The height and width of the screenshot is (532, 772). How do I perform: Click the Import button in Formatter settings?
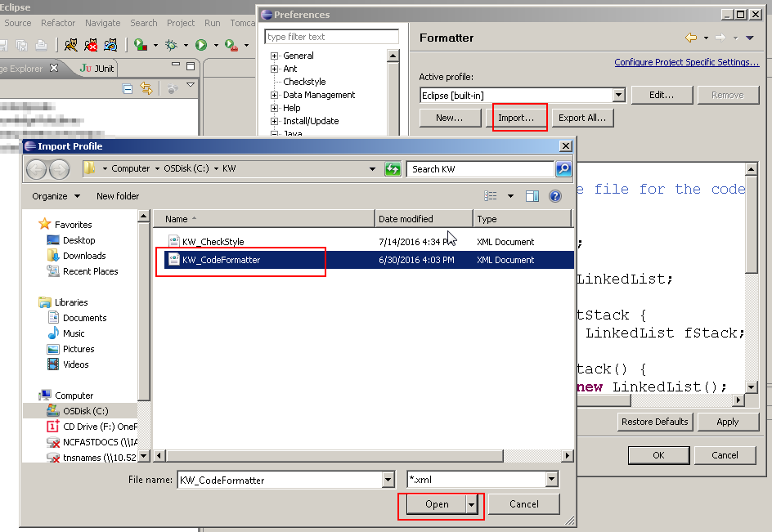pyautogui.click(x=519, y=118)
